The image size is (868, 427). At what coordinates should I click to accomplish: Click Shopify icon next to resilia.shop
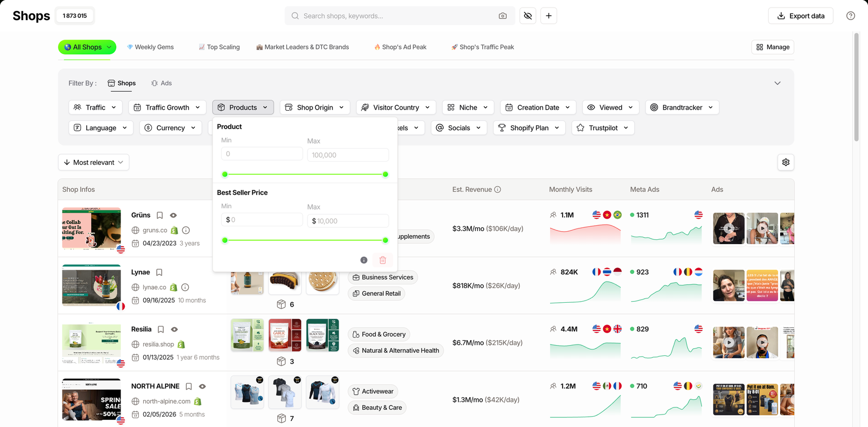tap(181, 344)
